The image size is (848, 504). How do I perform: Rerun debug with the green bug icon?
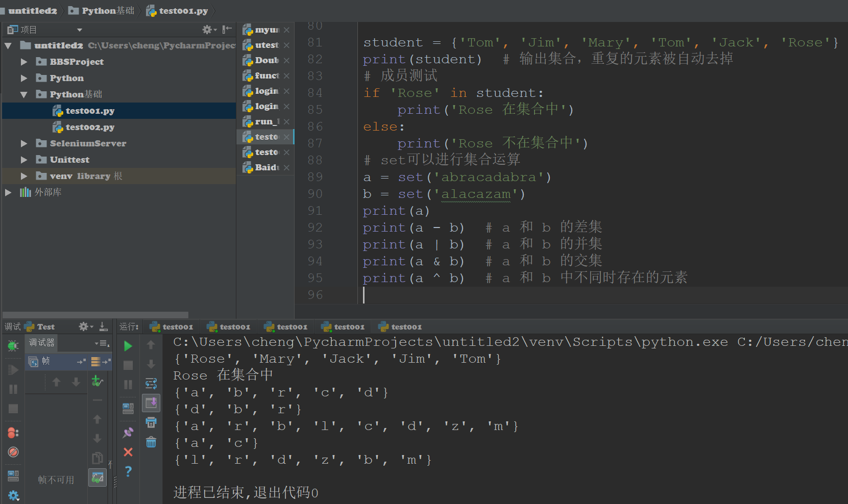13,346
